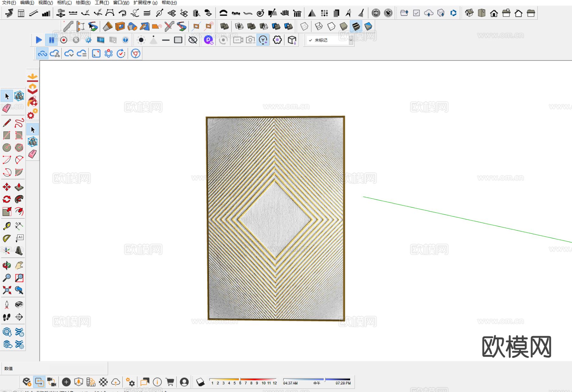Click the Move tool icon
This screenshot has height=392, width=572.
pyautogui.click(x=7, y=187)
